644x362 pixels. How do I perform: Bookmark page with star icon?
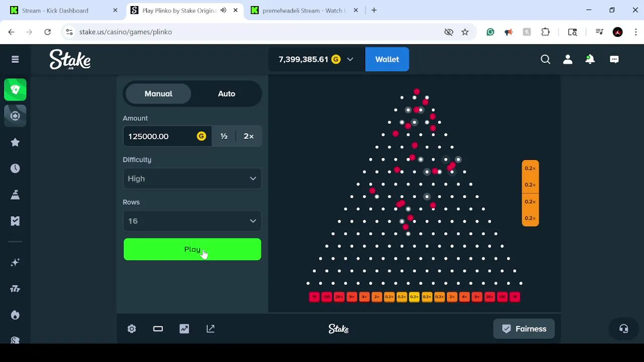point(465,32)
